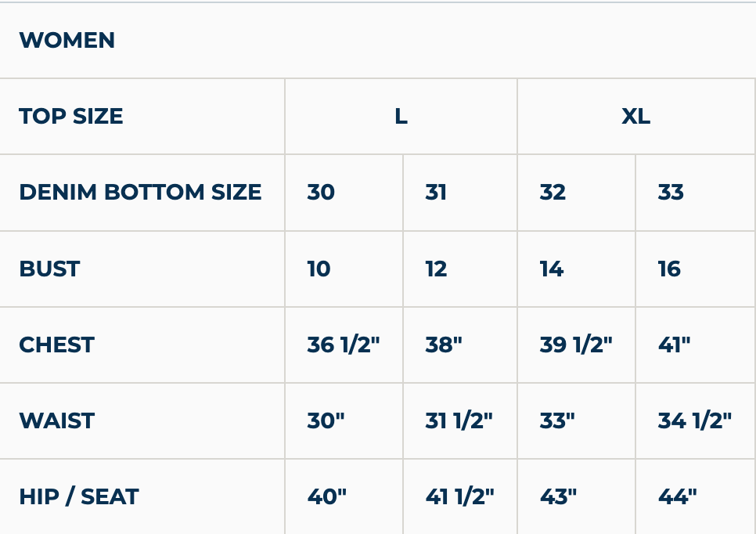
Task: Select hip measurement 43" cell
Action: 558,497
